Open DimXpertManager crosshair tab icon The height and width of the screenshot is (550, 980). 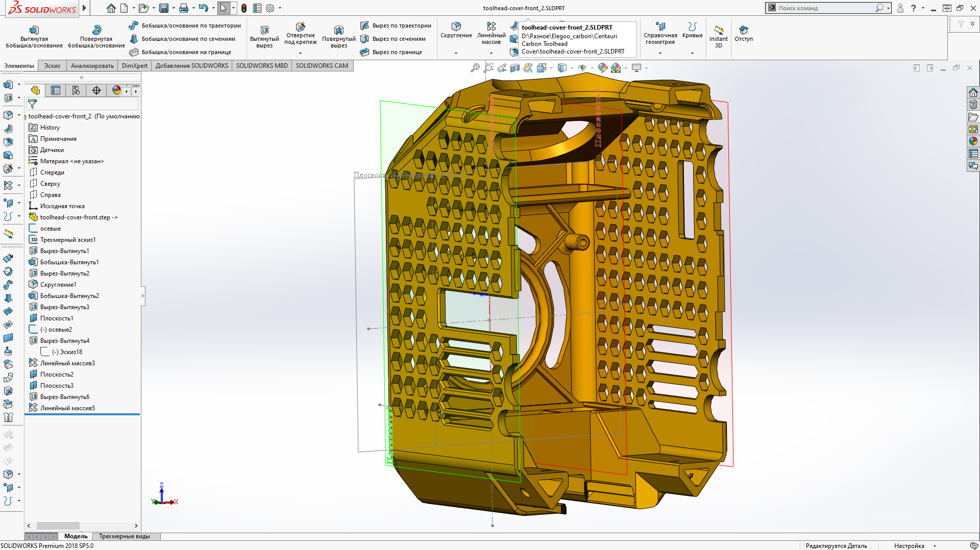(x=96, y=90)
